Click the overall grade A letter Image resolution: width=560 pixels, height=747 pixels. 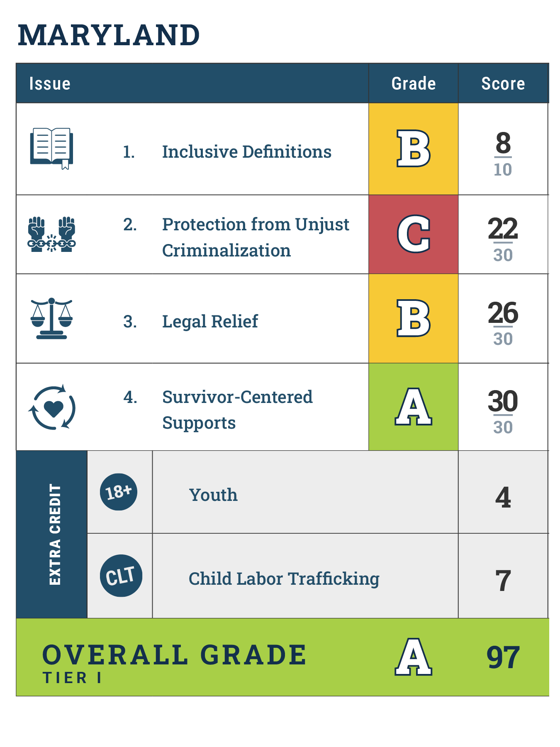(x=413, y=657)
